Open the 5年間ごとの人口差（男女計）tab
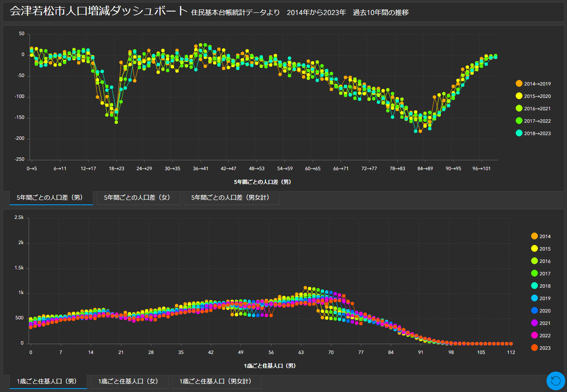The height and width of the screenshot is (392, 567). coord(231,197)
